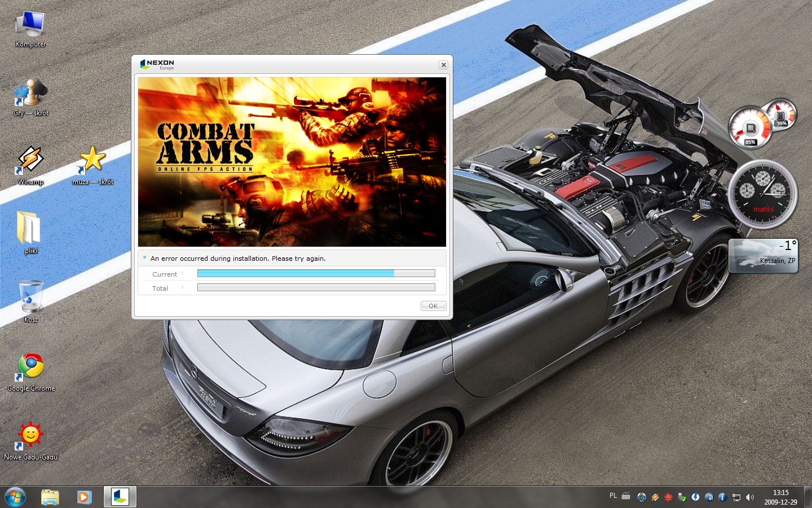Click the Winamp lightning tray icon
Image resolution: width=812 pixels, height=508 pixels.
(655, 497)
